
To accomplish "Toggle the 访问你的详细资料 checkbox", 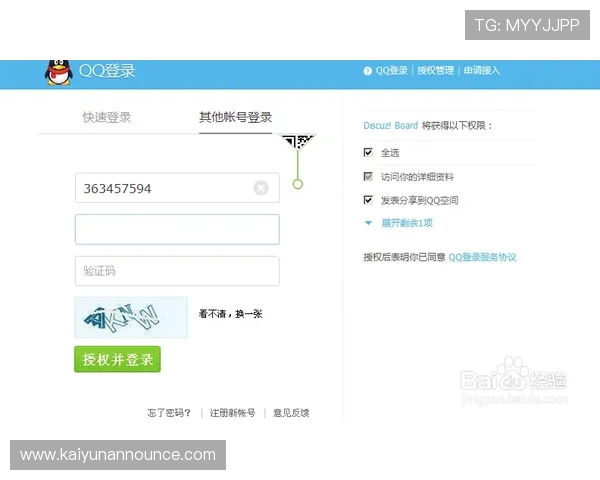I will 368,176.
